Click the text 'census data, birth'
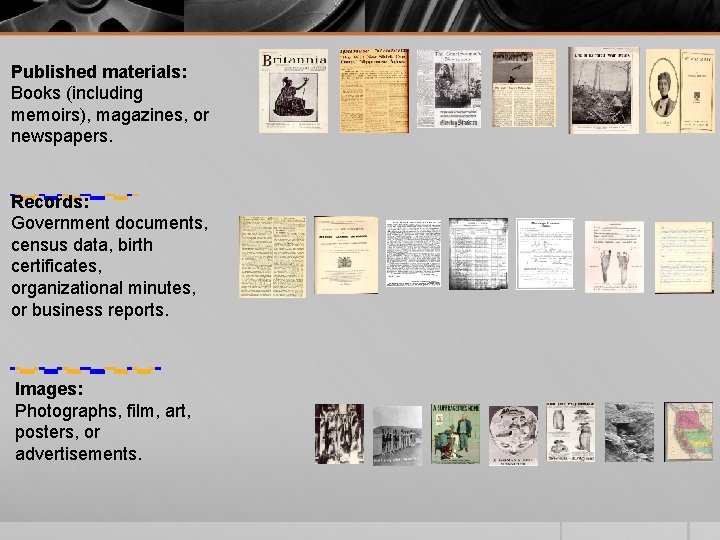This screenshot has width=720, height=540. point(82,245)
